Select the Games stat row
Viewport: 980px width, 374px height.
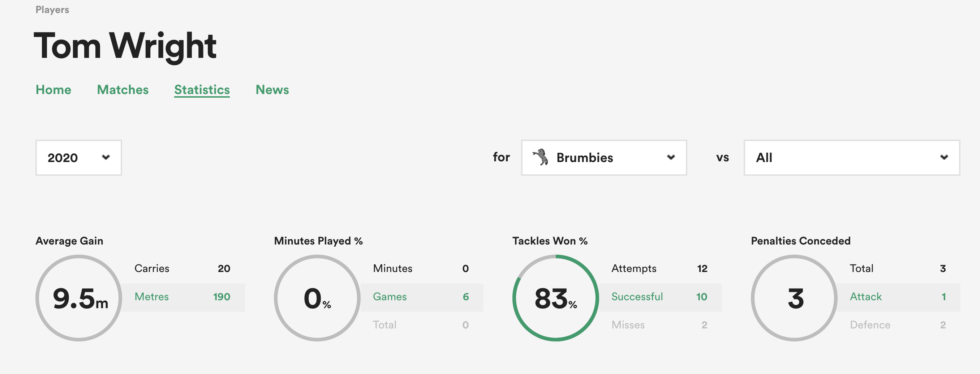pyautogui.click(x=421, y=297)
